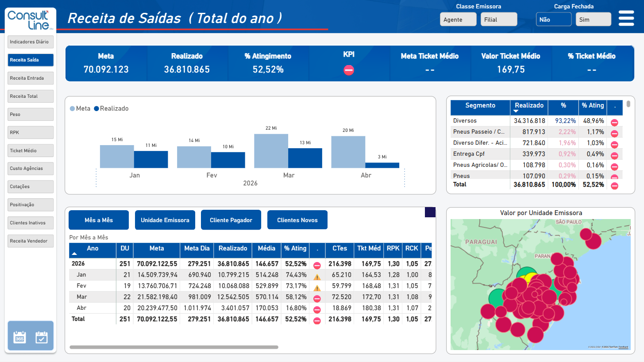Click the Meta legend color swatch

click(x=73, y=108)
